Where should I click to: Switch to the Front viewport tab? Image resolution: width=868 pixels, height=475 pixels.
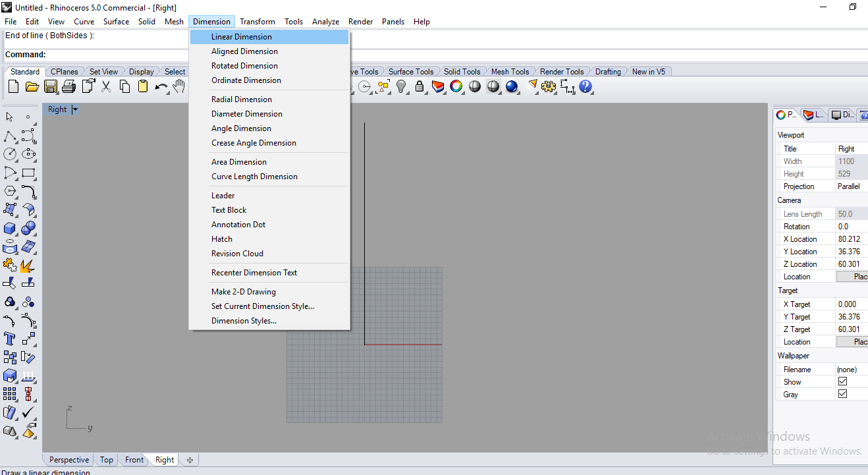coord(134,460)
